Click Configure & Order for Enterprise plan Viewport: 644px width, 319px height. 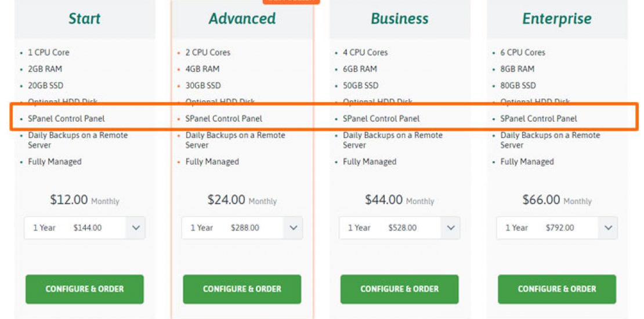(557, 289)
